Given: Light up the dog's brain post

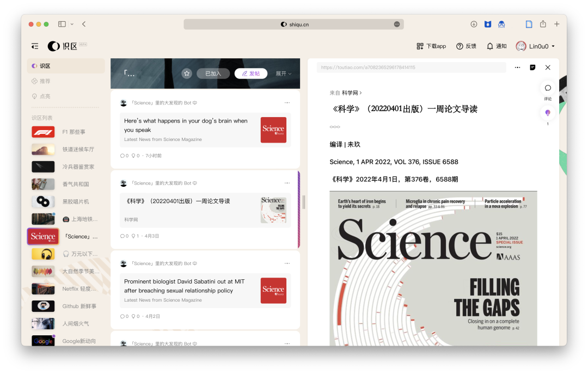Looking at the screenshot, I should point(136,156).
